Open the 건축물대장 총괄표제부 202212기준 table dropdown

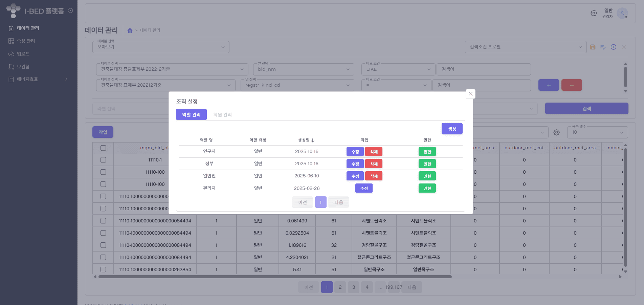tap(172, 69)
